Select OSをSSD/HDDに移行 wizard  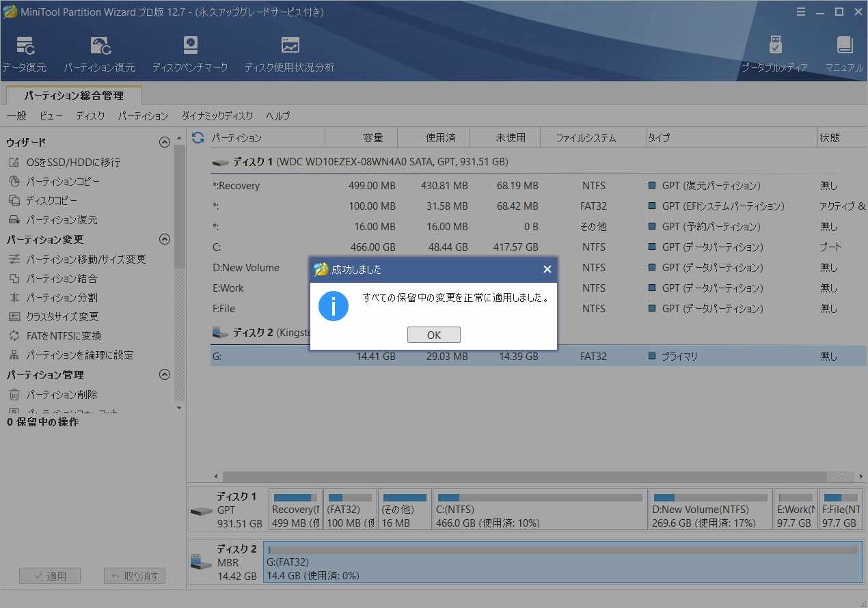pyautogui.click(x=73, y=163)
